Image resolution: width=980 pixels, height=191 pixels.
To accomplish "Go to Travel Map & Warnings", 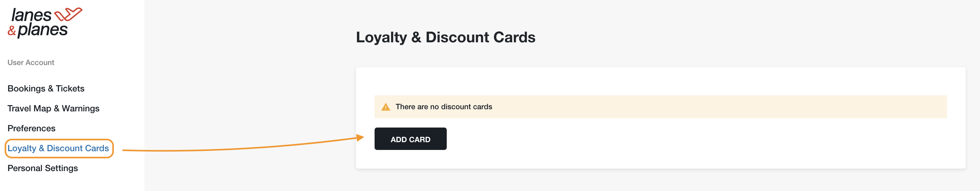I will click(53, 109).
